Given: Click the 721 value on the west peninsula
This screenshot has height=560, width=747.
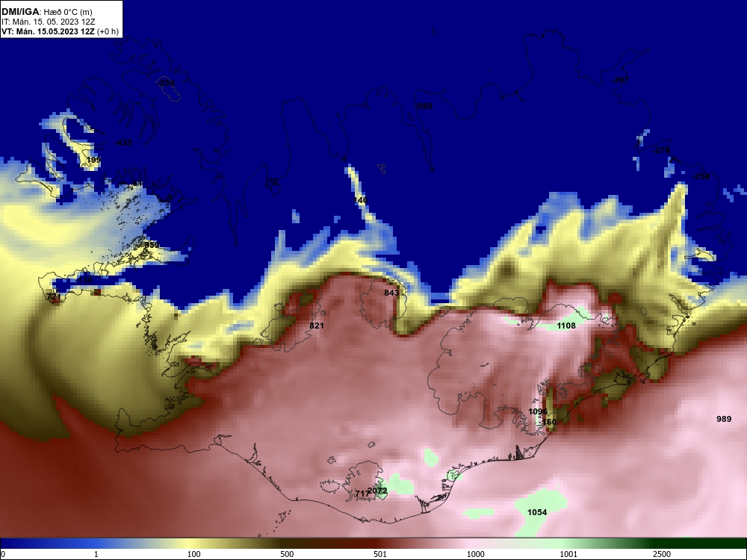Looking at the screenshot, I should (x=54, y=296).
